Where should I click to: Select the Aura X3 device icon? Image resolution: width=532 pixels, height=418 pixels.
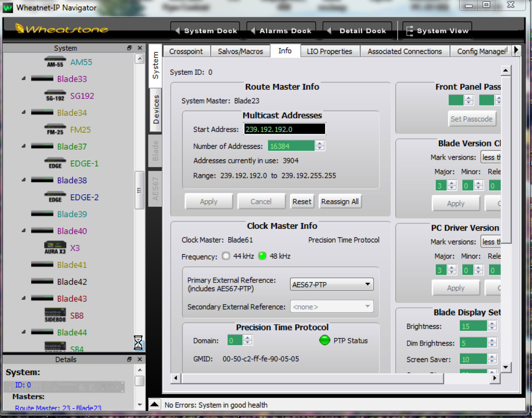tap(55, 247)
